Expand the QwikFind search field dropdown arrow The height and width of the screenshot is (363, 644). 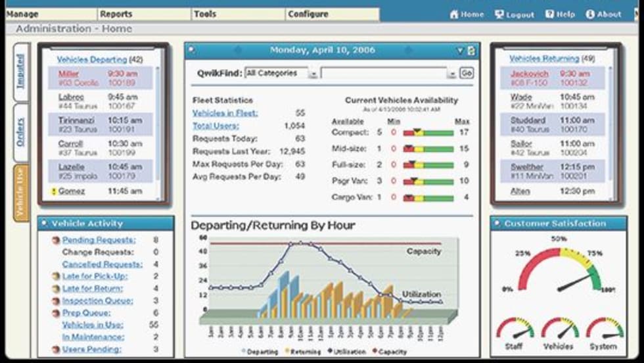tap(451, 74)
